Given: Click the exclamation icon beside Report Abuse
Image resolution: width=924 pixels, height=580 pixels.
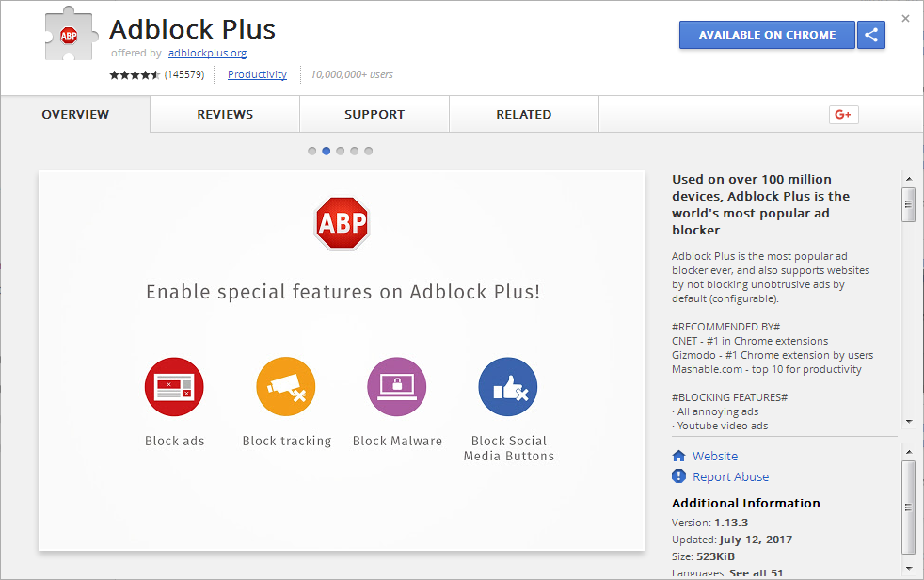Looking at the screenshot, I should (x=678, y=476).
